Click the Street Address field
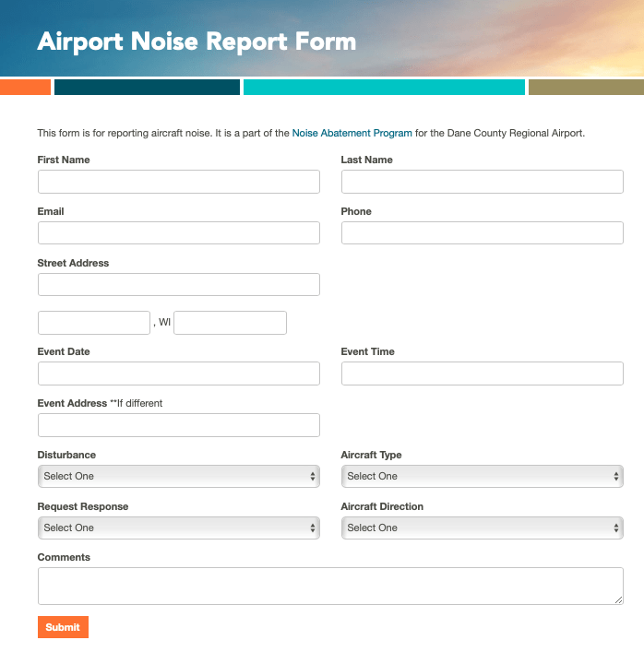Image resolution: width=644 pixels, height=664 pixels. (179, 285)
